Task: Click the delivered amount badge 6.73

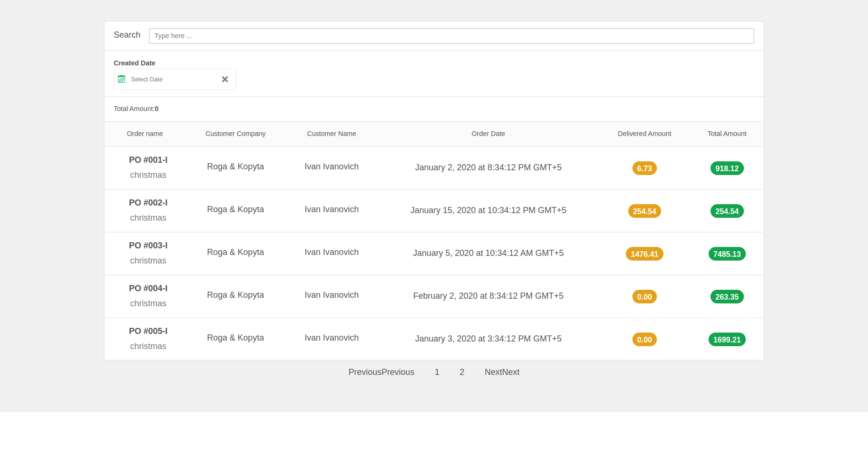Action: 645,168
